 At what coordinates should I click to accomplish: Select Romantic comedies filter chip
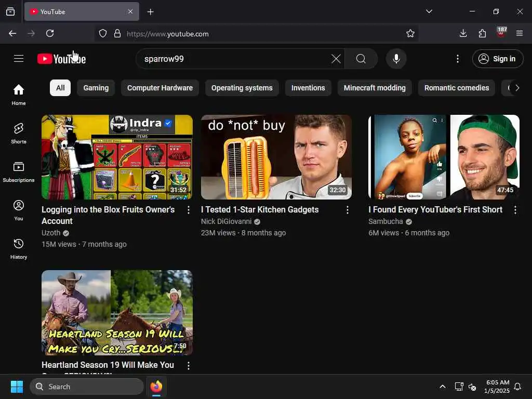[x=457, y=88]
